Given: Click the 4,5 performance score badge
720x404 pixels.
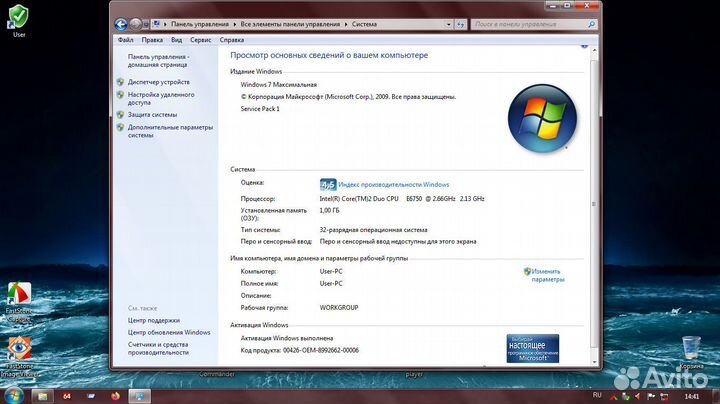Looking at the screenshot, I should [x=328, y=185].
